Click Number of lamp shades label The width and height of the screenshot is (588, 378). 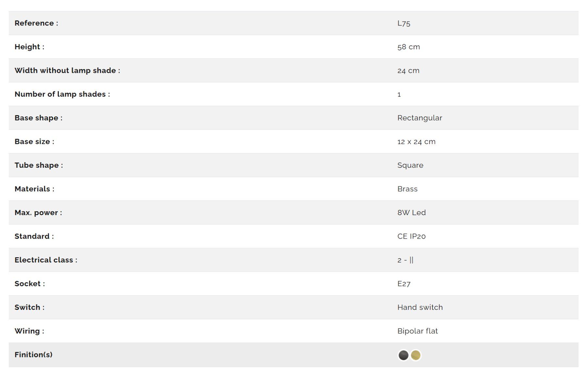tap(62, 94)
